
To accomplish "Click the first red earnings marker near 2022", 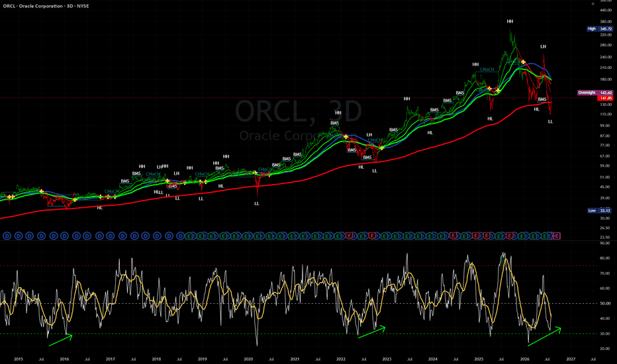I will pyautogui.click(x=349, y=236).
